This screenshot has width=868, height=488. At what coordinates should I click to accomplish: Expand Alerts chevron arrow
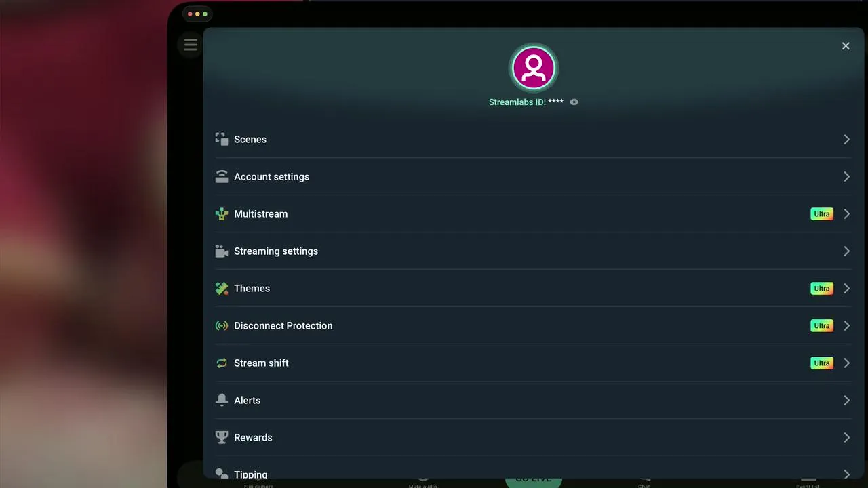pyautogui.click(x=846, y=400)
